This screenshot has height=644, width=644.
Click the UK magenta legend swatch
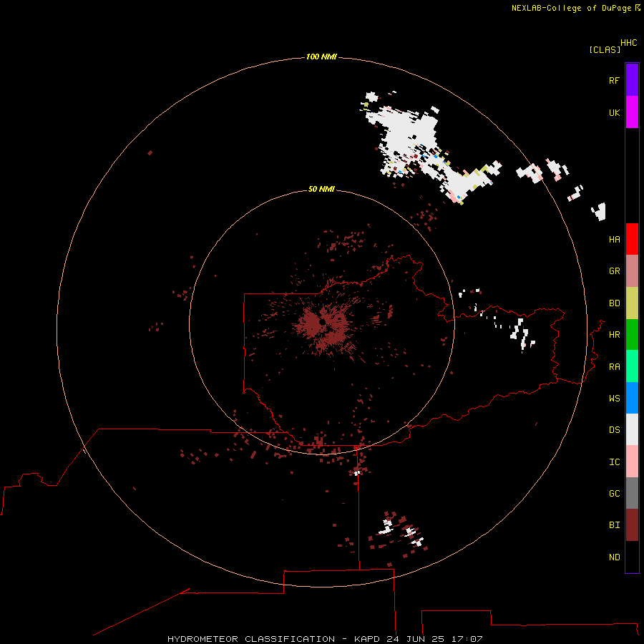(x=632, y=112)
